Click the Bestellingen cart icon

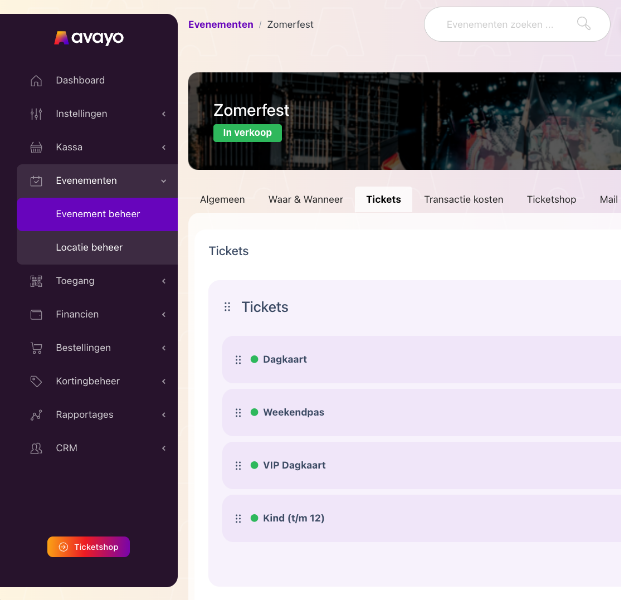36,348
